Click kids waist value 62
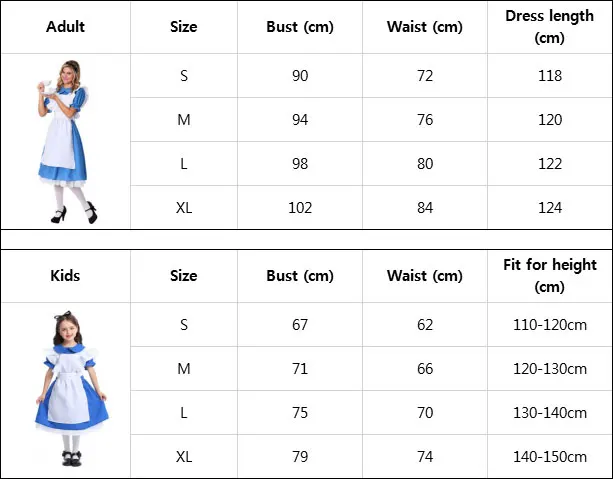613x479 pixels. (425, 325)
